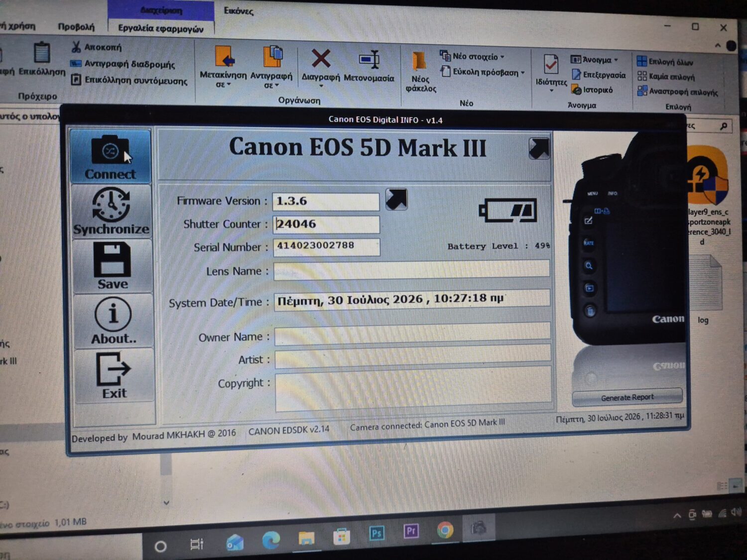Switch to the Προβολή ribbon tab
The image size is (747, 560).
tap(76, 27)
